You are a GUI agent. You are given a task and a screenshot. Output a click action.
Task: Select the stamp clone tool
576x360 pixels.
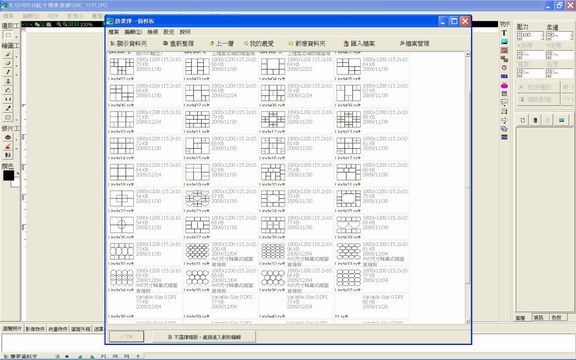tap(8, 81)
